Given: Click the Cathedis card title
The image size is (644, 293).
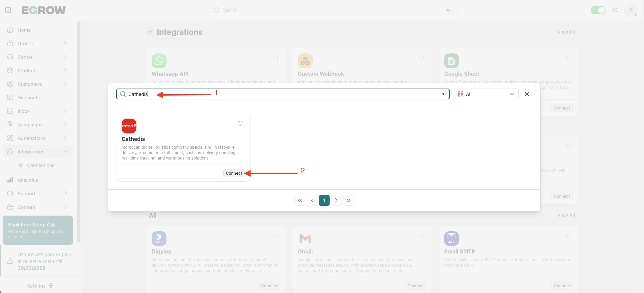Looking at the screenshot, I should 133,139.
